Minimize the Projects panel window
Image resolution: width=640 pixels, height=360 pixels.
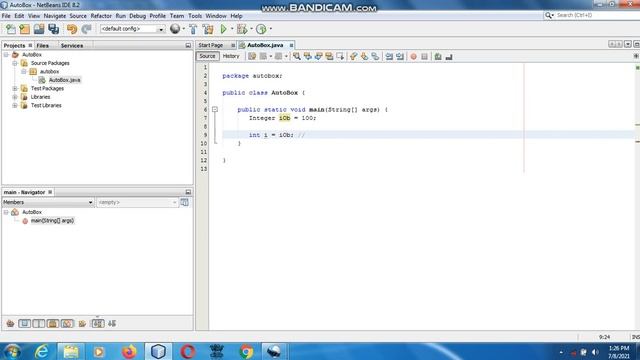188,45
